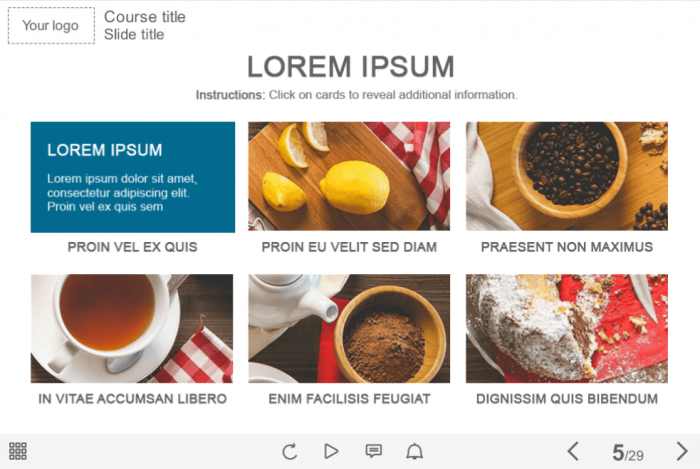700x469 pixels.
Task: Select Dignissim Quis Bibendum caption
Action: tap(567, 398)
